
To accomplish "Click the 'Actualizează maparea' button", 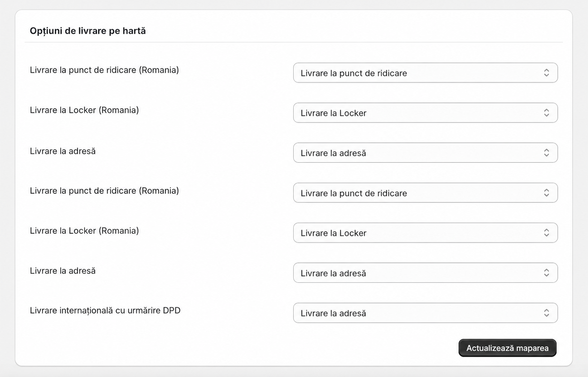I will pos(507,348).
